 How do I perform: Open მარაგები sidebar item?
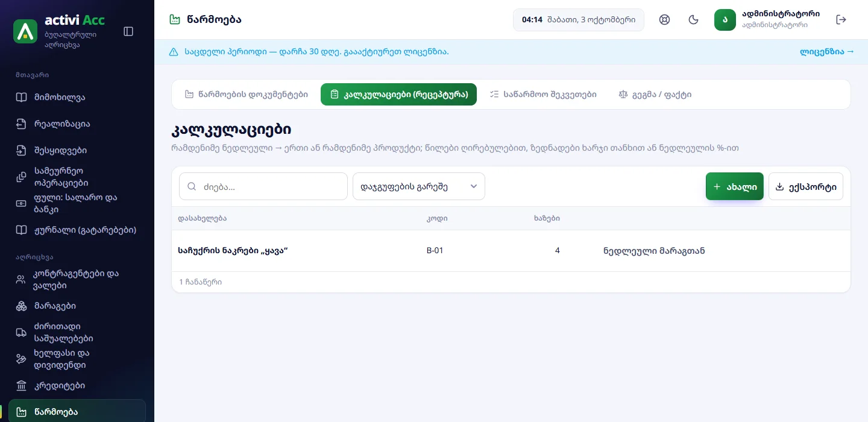tap(77, 306)
